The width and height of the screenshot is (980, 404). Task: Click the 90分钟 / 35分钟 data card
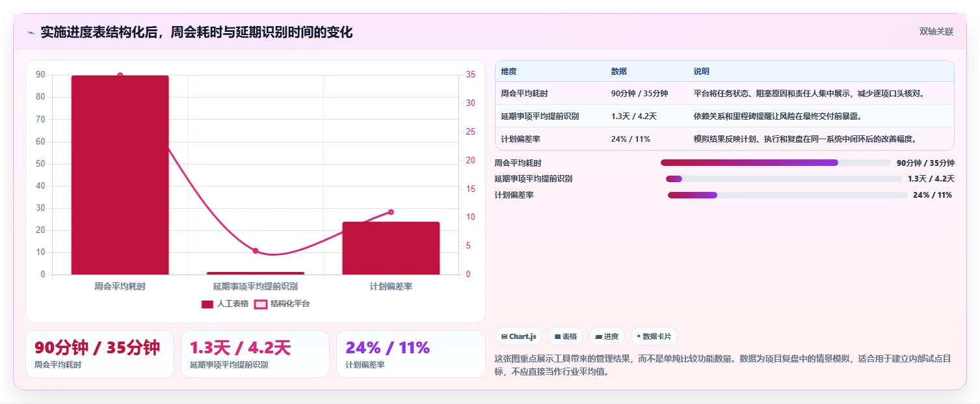coord(99,354)
